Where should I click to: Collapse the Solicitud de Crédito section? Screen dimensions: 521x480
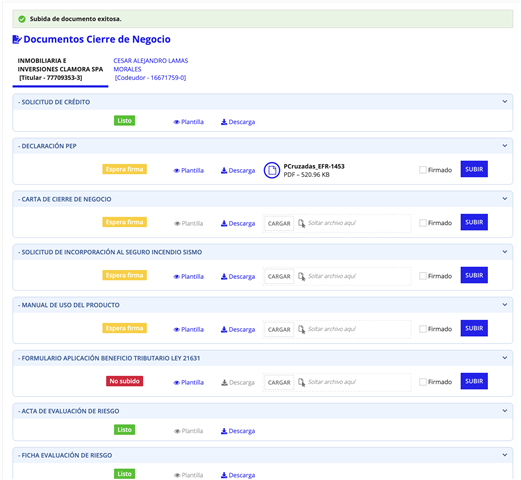click(x=505, y=101)
